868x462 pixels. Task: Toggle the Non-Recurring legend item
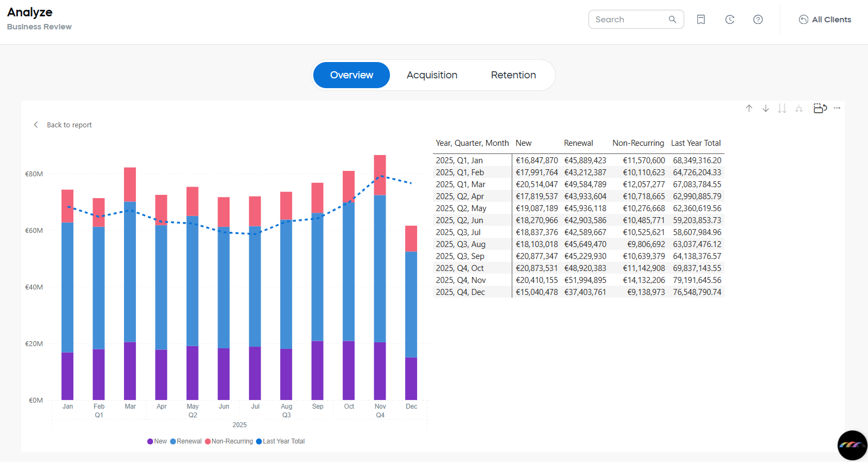pos(232,441)
